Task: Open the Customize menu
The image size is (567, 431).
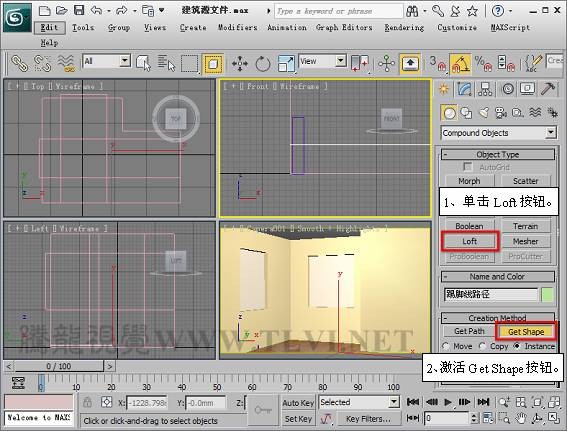Action: tap(457, 27)
